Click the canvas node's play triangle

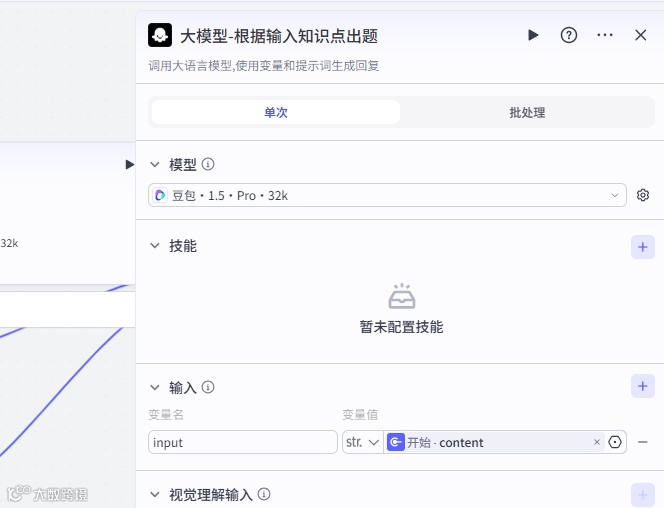coord(130,165)
